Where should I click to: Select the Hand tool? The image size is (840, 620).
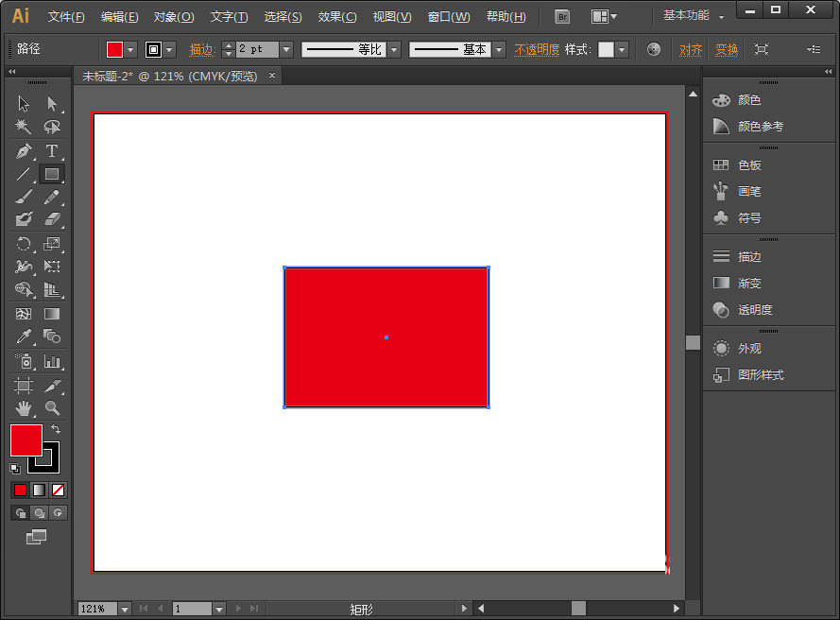tap(23, 408)
